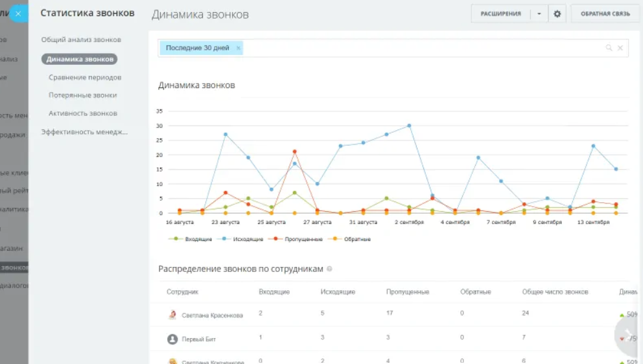Click the Первый Бит avatar icon
Screen dimensions: 643x364
[172, 339]
